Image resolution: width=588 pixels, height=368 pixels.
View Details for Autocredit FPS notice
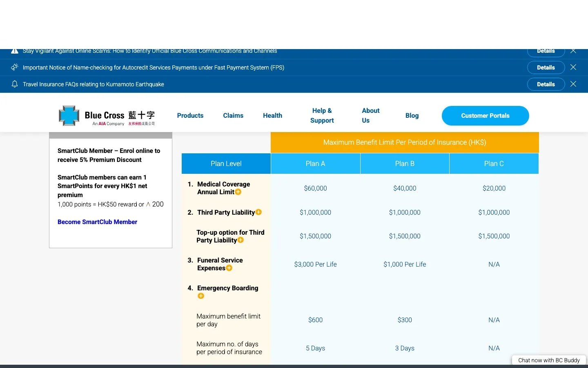click(546, 67)
